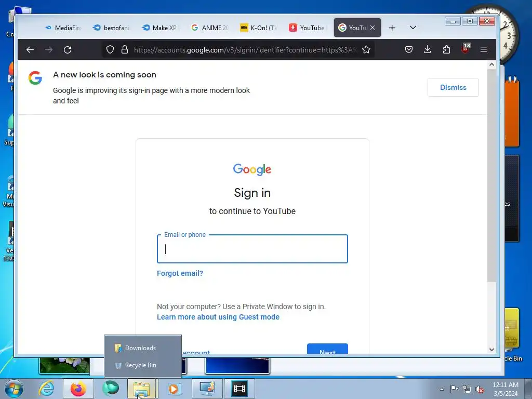List all tabs with the chevron
This screenshot has width=532, height=399.
(x=413, y=28)
